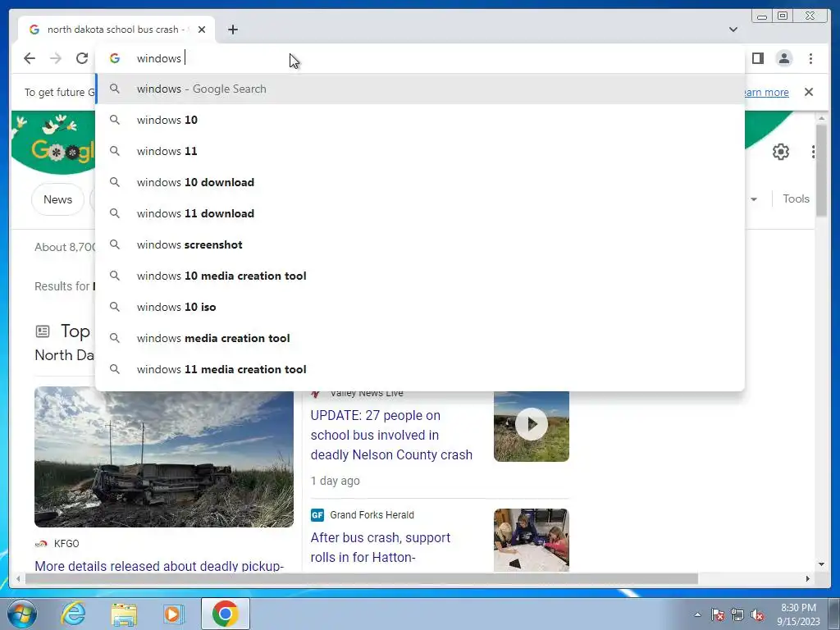The height and width of the screenshot is (630, 840).
Task: Click search icon beside 'windows screenshot'
Action: (x=115, y=244)
